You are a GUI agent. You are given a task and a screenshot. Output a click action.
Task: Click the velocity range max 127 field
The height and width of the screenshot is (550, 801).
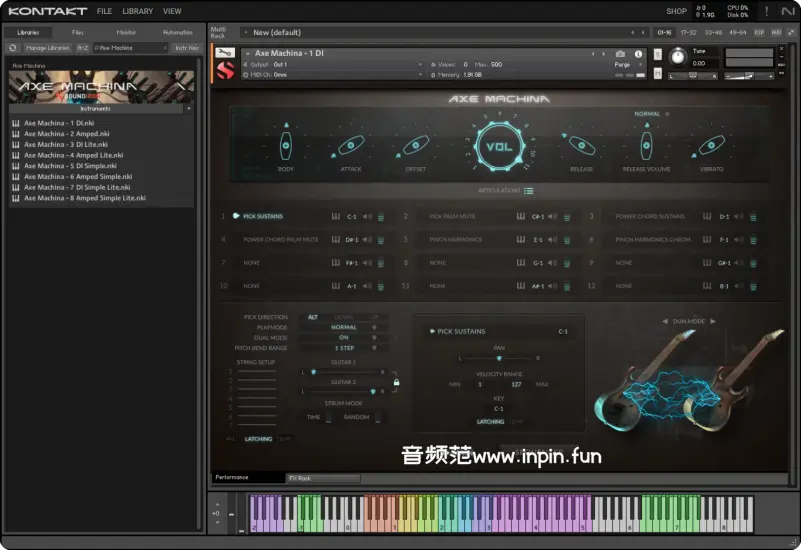(x=516, y=384)
